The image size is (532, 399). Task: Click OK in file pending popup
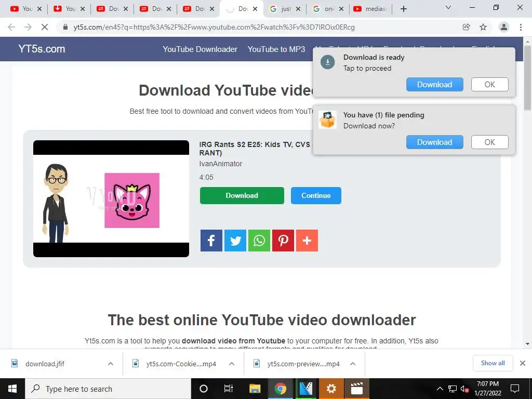pos(489,142)
